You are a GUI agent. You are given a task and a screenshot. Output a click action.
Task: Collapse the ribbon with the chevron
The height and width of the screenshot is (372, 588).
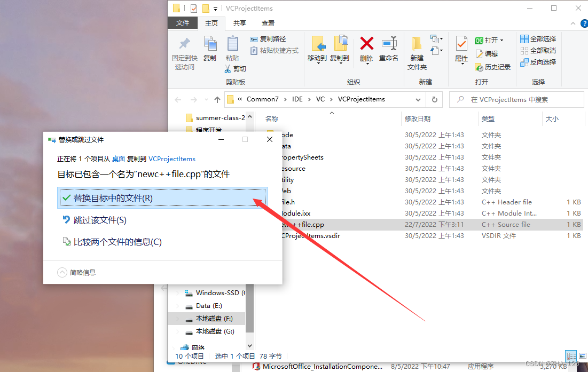[573, 23]
